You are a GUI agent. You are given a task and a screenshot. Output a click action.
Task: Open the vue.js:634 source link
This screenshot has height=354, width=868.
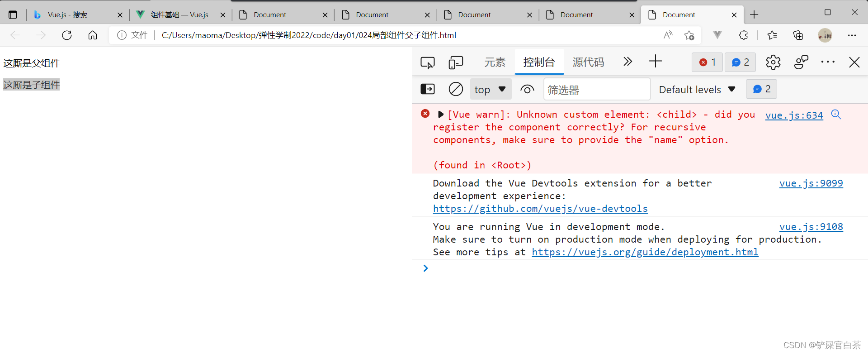click(794, 115)
